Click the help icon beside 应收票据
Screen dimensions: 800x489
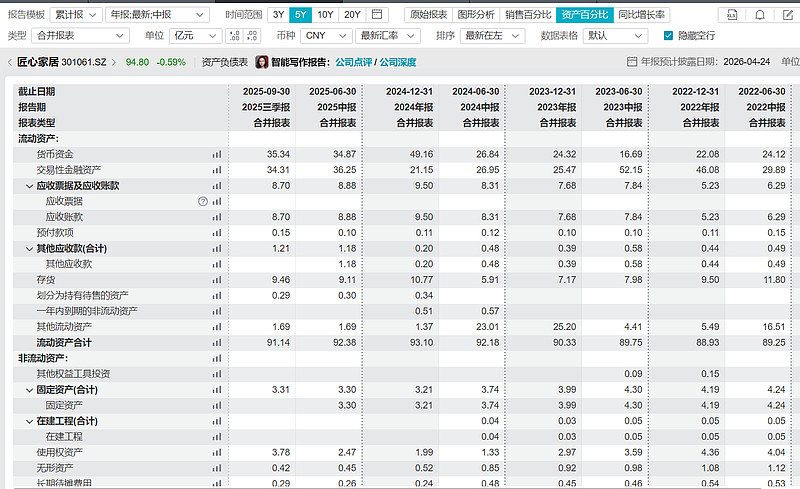203,201
